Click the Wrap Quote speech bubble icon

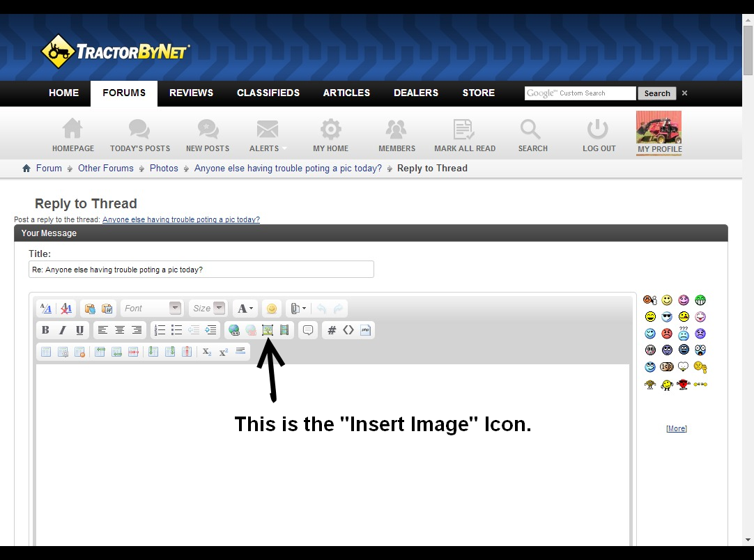(x=308, y=330)
